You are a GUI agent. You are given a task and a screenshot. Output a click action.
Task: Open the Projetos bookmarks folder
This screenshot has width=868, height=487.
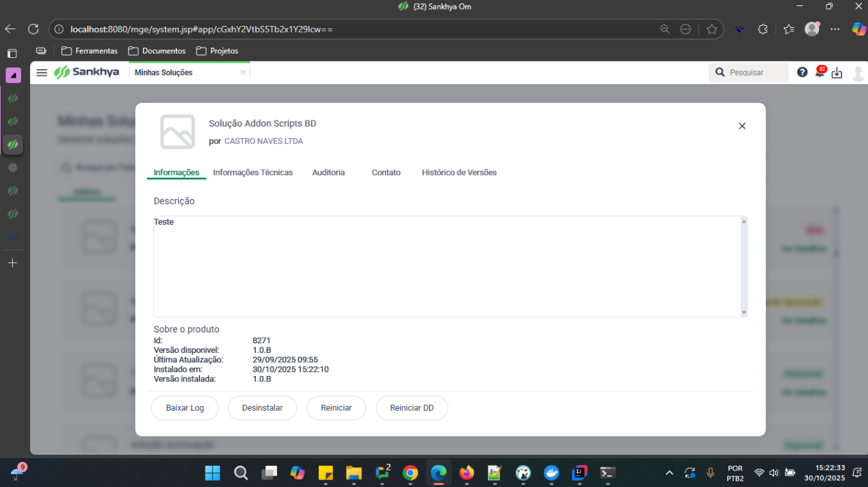click(x=217, y=51)
